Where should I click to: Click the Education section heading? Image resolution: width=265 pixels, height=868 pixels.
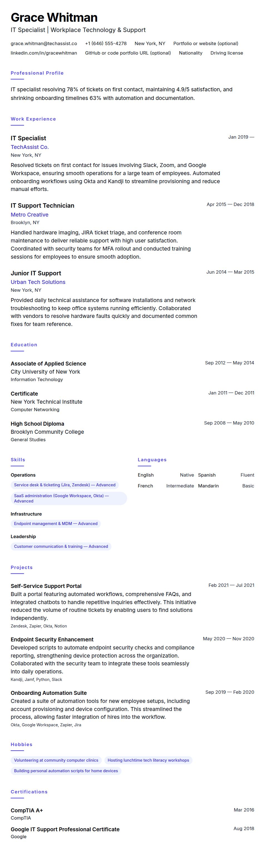coord(24,345)
